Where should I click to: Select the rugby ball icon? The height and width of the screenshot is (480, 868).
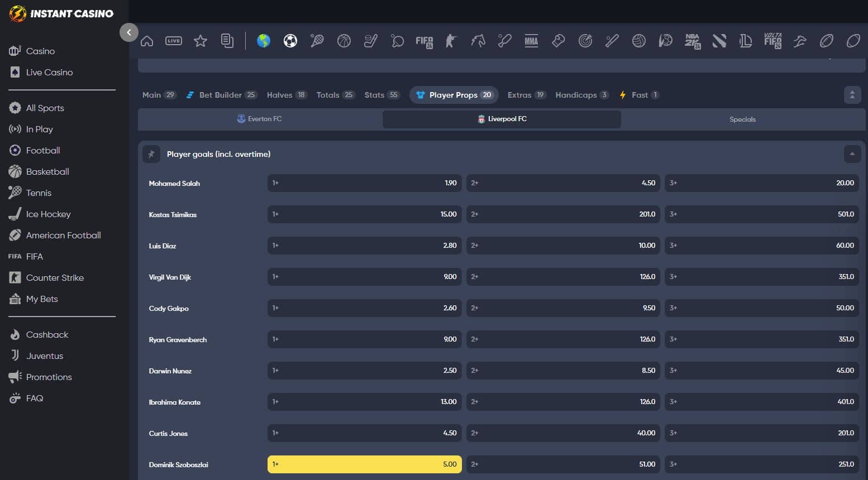[853, 41]
